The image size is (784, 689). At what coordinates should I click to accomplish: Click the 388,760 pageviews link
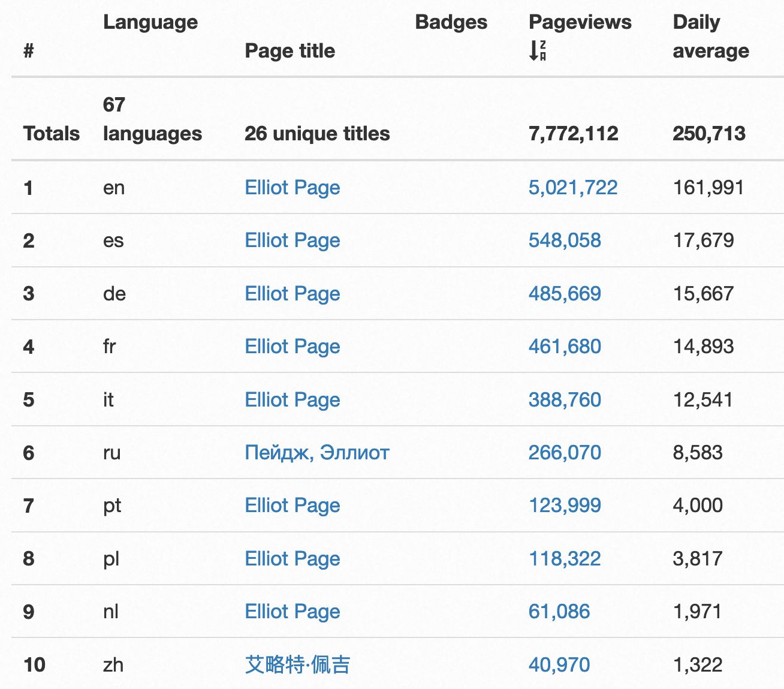[x=565, y=400]
